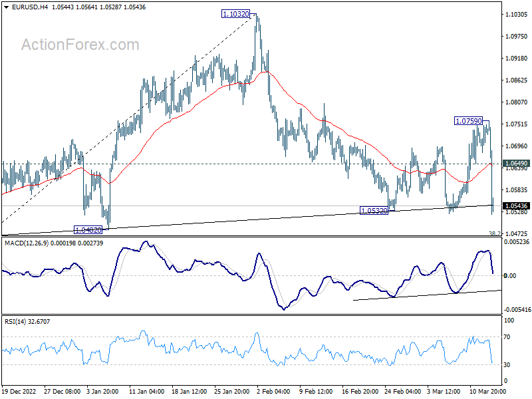Click the 11 Jan 04:00 time label
Screen dimensions: 532x399
click(x=146, y=391)
